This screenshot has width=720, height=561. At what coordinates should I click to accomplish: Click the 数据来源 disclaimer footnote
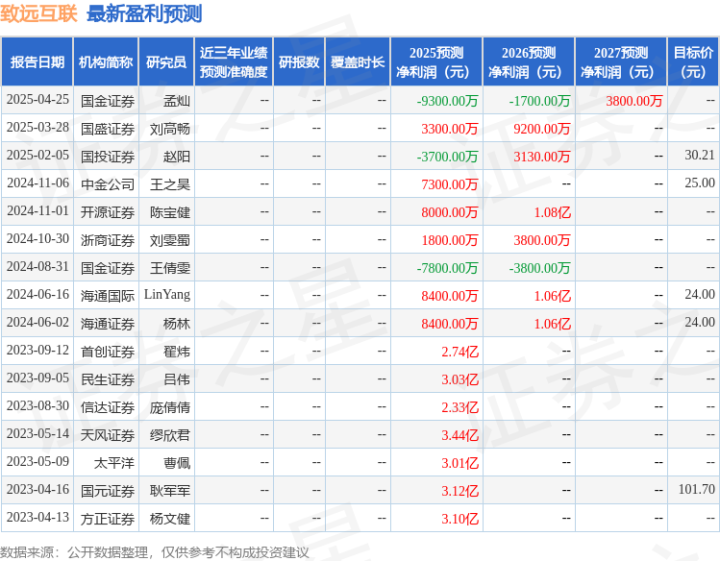155,552
